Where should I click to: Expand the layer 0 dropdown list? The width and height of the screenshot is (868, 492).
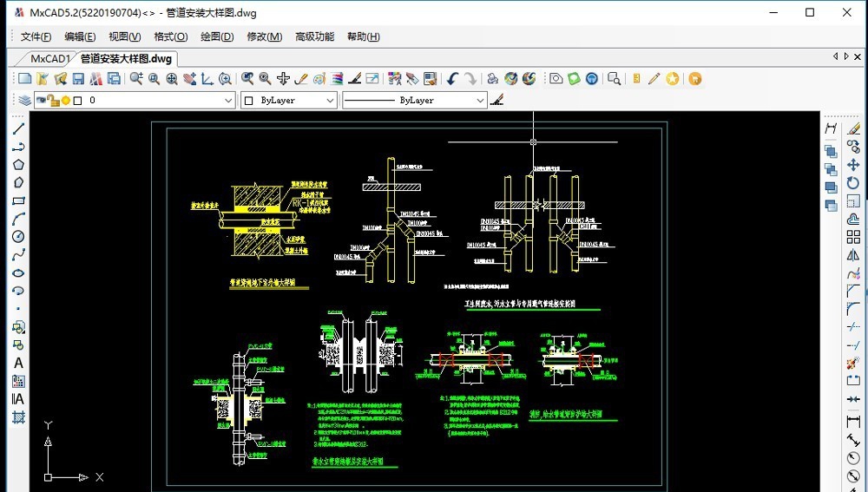click(x=227, y=101)
